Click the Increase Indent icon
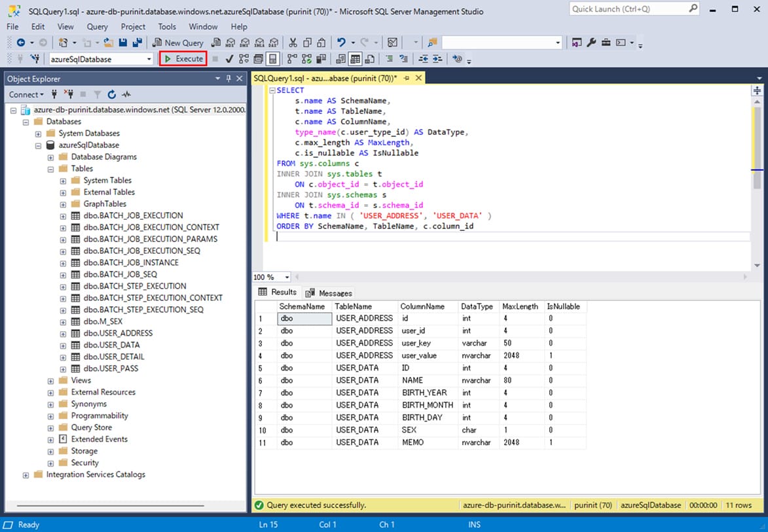The height and width of the screenshot is (532, 768). point(437,59)
